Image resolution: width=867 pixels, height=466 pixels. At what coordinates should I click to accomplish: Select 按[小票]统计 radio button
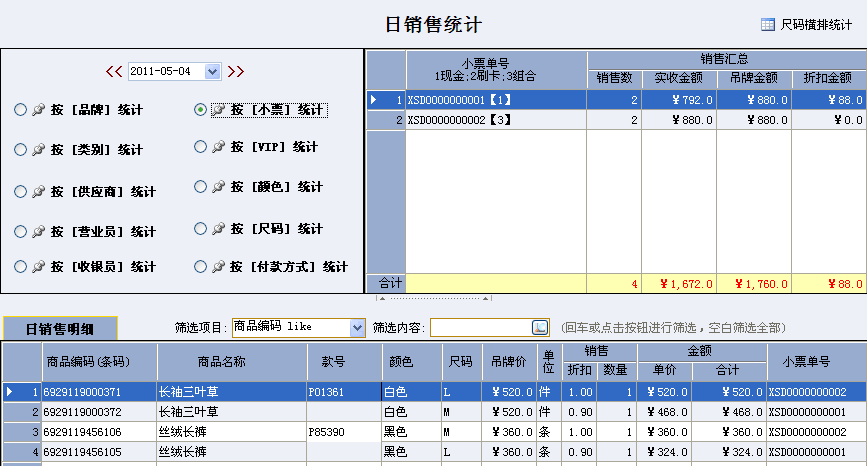200,109
